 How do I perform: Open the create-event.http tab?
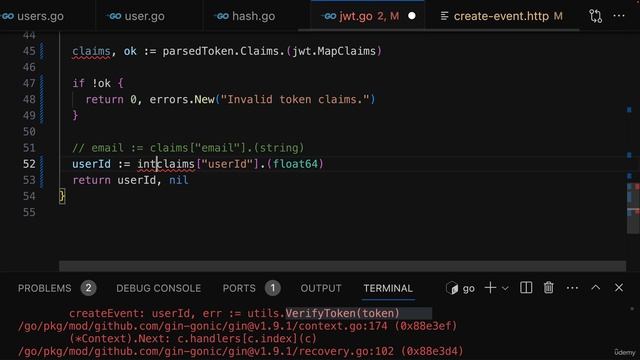tap(501, 16)
